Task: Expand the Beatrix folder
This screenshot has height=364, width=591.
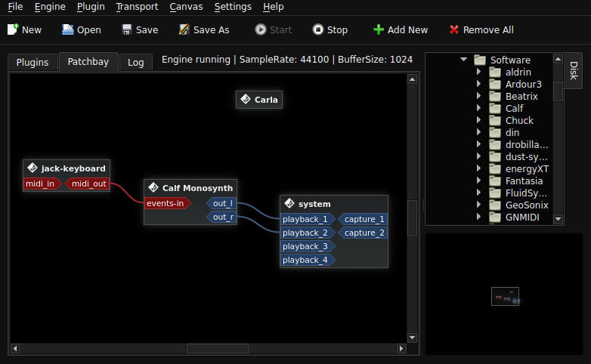Action: (478, 96)
